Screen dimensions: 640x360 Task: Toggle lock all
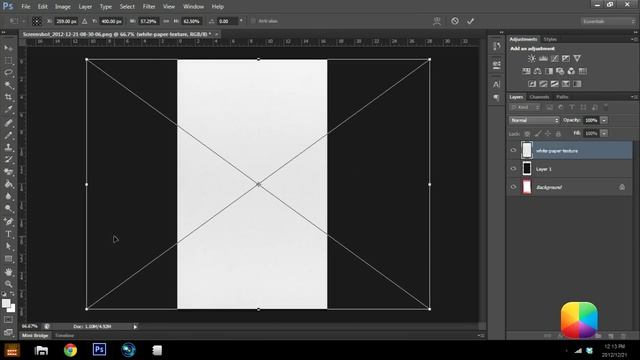(558, 133)
